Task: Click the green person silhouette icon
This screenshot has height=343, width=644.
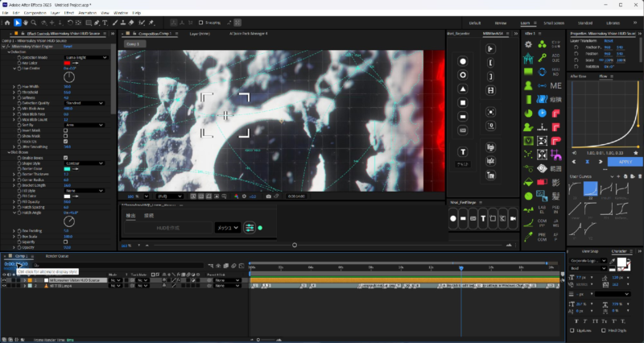Action: [528, 85]
